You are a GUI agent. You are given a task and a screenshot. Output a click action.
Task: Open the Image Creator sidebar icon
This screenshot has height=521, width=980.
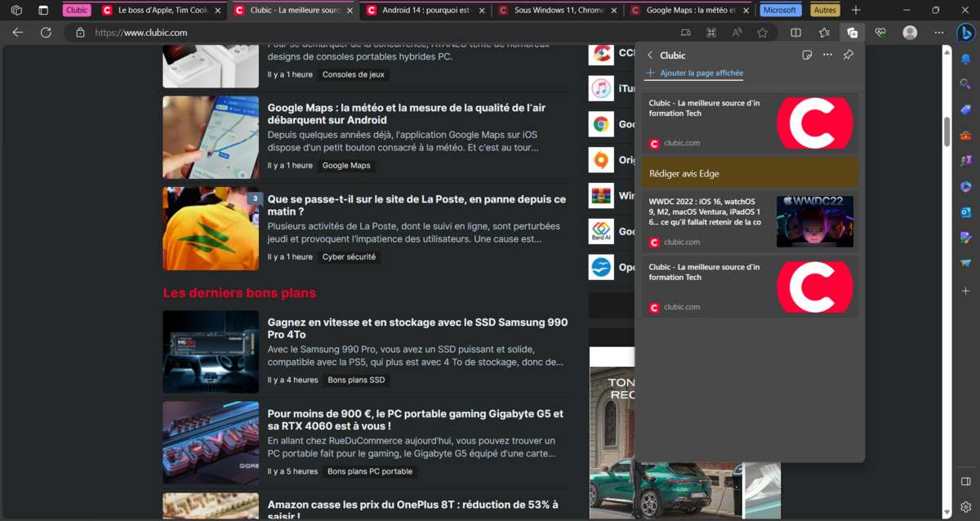click(x=965, y=238)
